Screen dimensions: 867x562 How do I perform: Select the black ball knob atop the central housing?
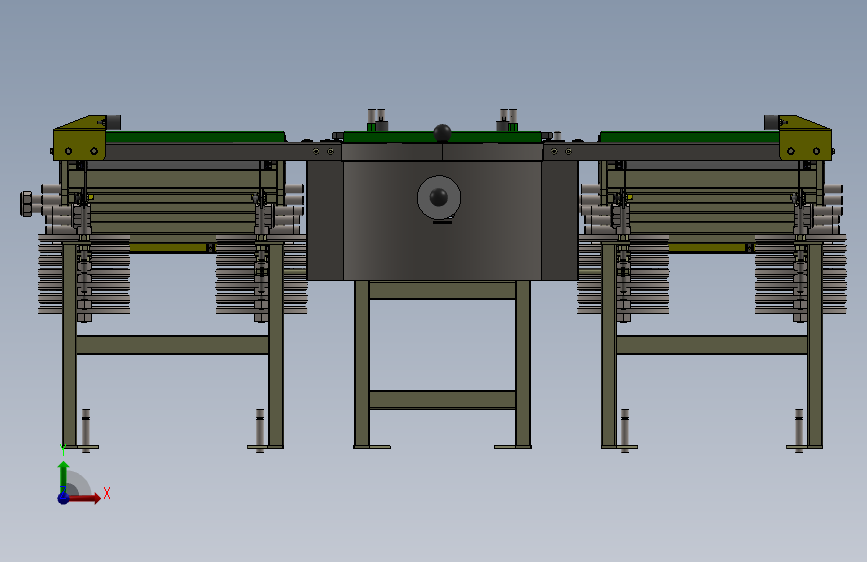pos(442,133)
